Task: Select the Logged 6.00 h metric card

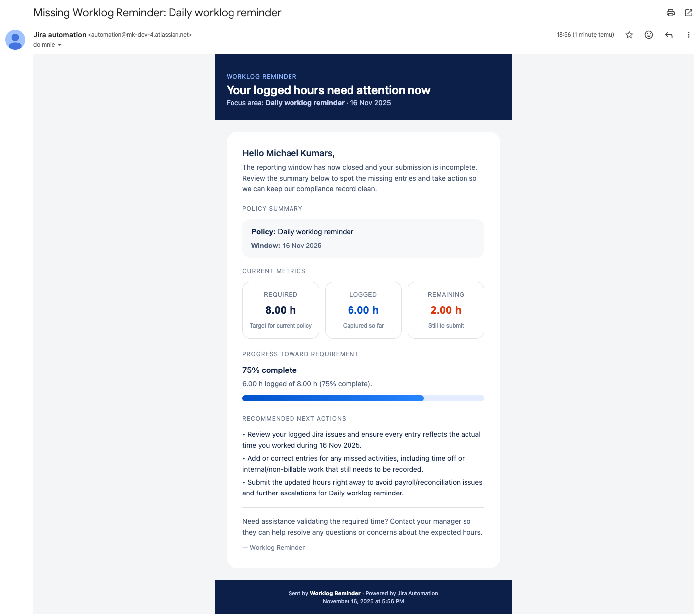Action: tap(363, 310)
